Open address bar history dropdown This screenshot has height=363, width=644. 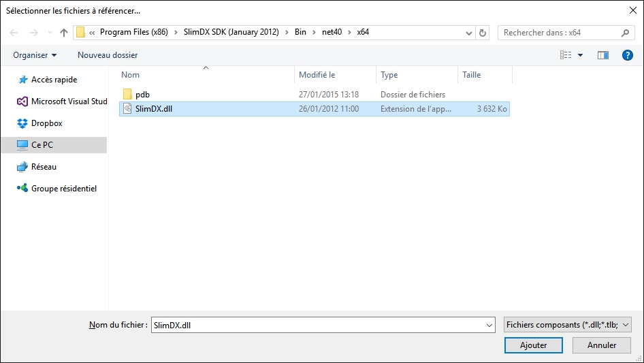(468, 33)
